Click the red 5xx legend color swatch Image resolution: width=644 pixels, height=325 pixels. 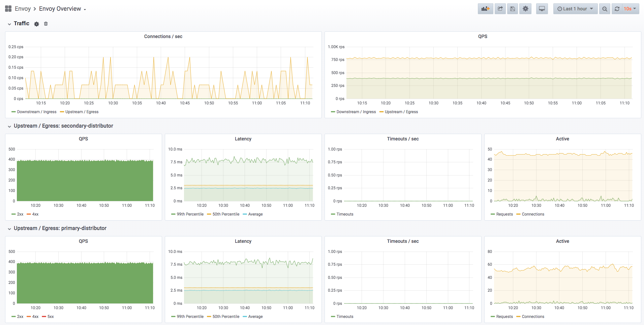point(44,317)
